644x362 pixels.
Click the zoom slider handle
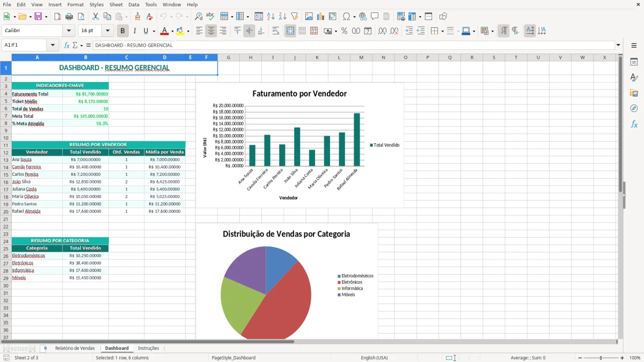tap(601, 358)
